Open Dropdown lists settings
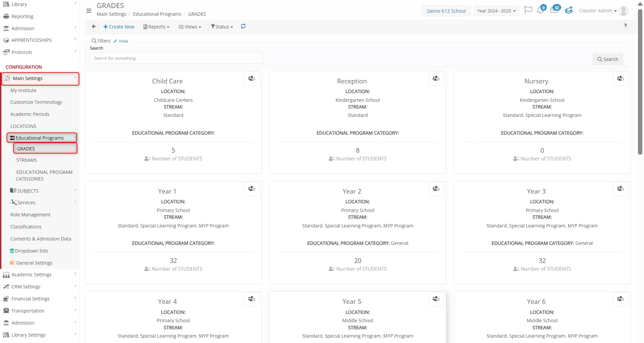Screen dimensions: 644x343 point(29,251)
